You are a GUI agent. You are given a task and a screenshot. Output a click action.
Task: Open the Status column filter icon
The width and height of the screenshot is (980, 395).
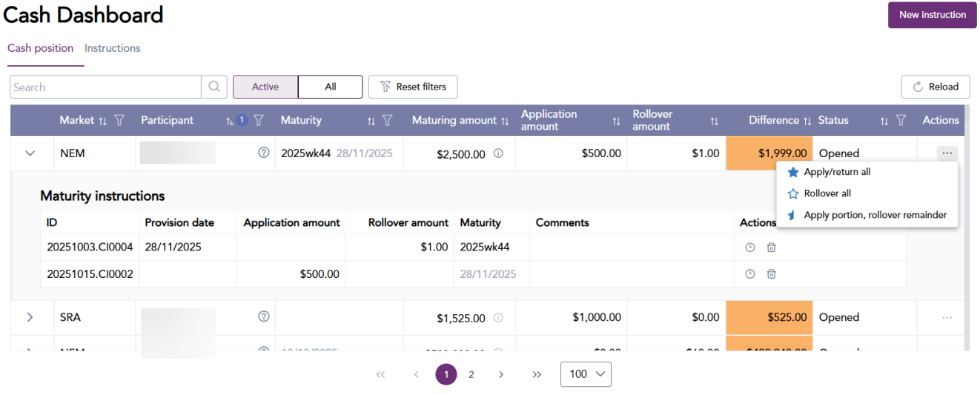coord(901,120)
